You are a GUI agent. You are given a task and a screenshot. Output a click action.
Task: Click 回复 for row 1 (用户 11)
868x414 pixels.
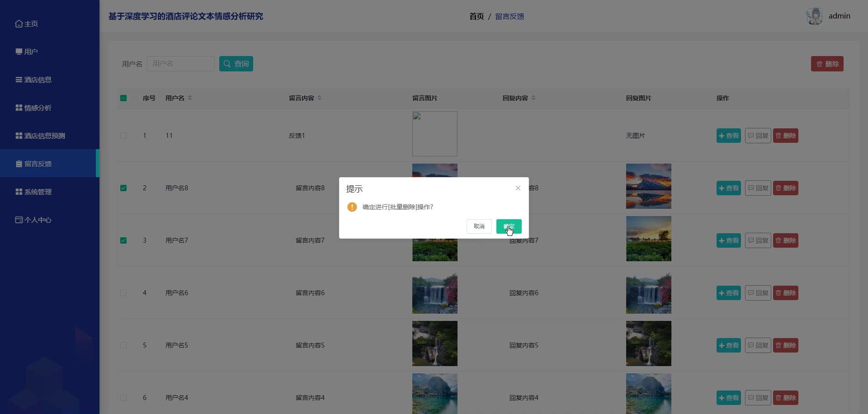coord(758,136)
